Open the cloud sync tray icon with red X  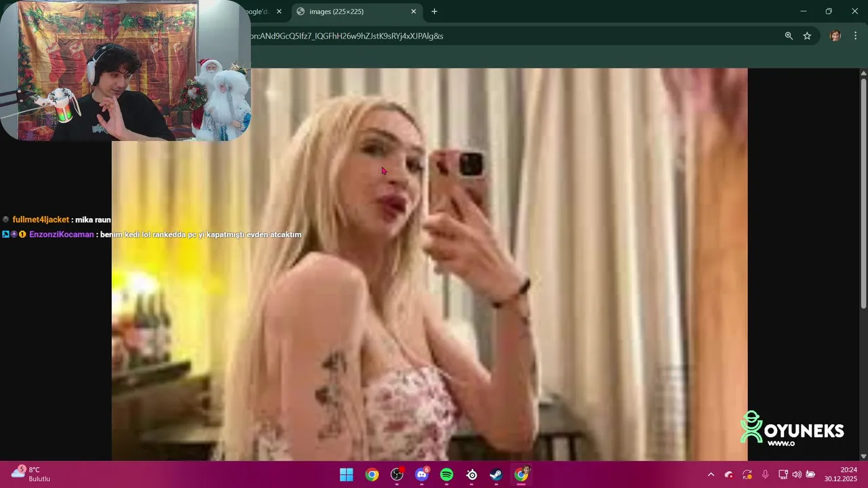(729, 474)
